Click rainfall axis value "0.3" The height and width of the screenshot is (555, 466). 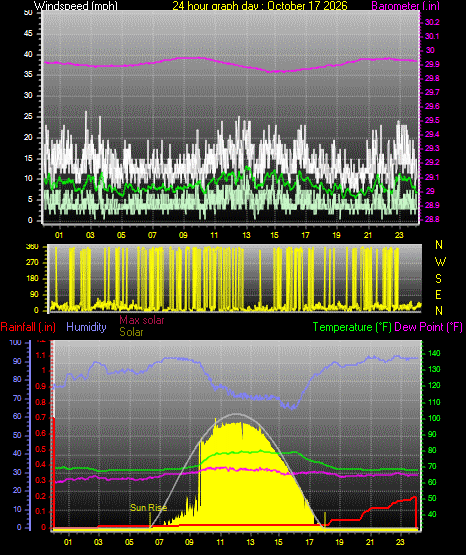pyautogui.click(x=41, y=480)
